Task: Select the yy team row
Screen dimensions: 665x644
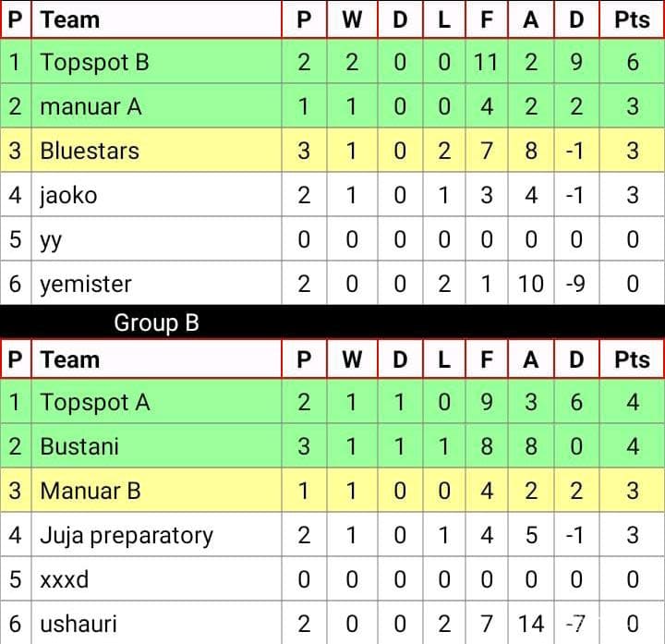Action: 332,239
